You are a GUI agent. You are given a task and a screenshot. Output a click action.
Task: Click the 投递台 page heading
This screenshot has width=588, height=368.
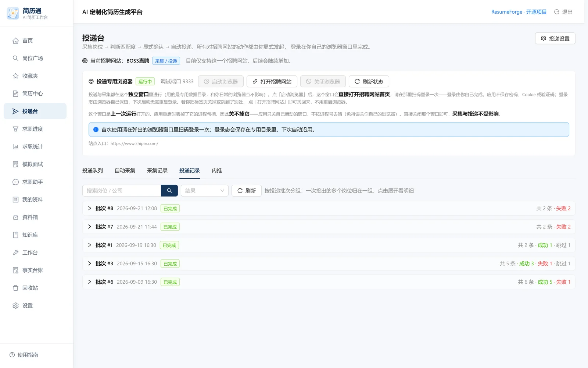click(x=93, y=38)
